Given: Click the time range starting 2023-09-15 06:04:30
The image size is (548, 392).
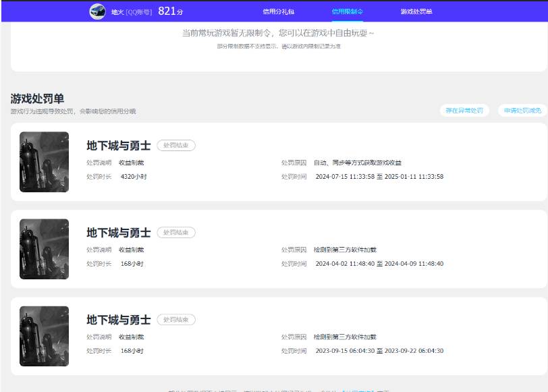Looking at the screenshot, I should point(379,350).
